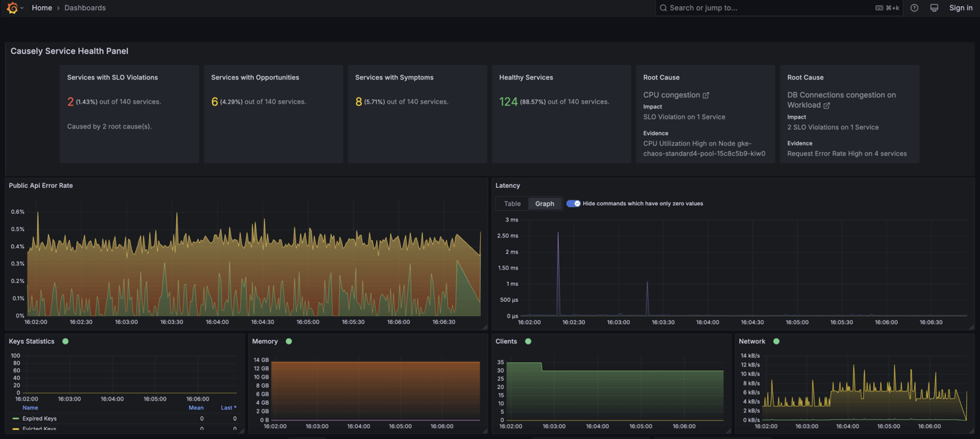
Task: Click the news icon in the top bar
Action: tap(934, 8)
